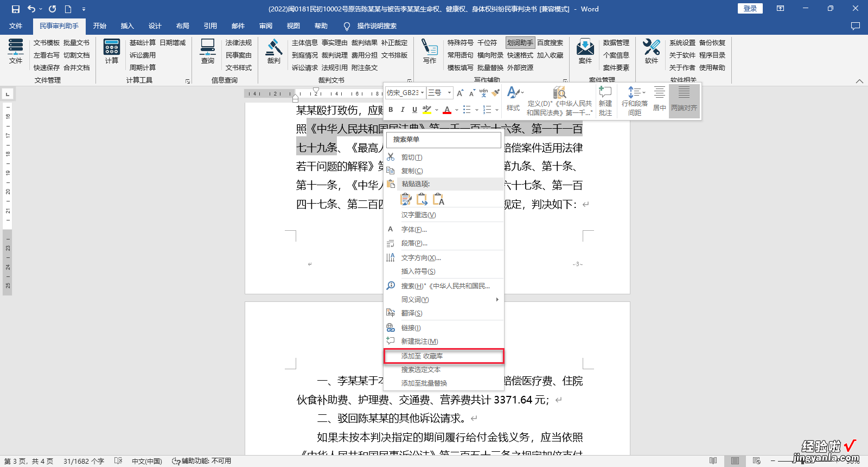Save the document via quick access toolbar
Viewport: 868px width, 467px height.
15,9
